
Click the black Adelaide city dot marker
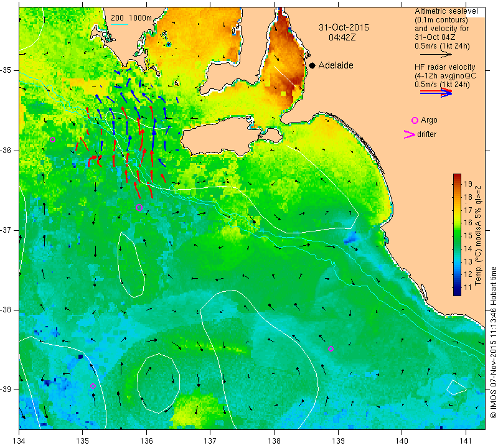pos(312,65)
